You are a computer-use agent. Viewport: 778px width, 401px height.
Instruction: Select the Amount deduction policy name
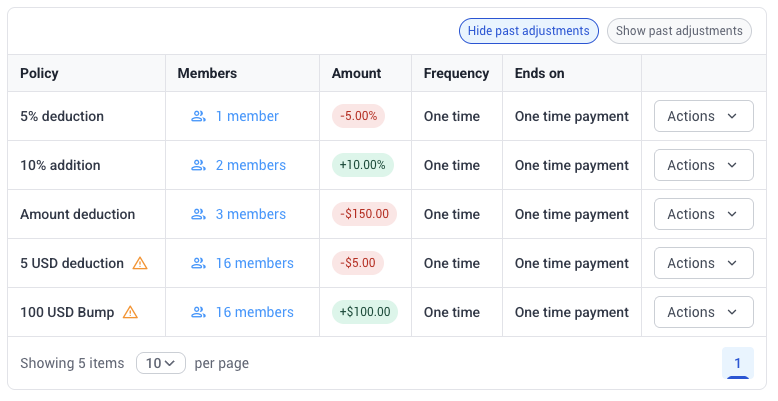tap(77, 214)
